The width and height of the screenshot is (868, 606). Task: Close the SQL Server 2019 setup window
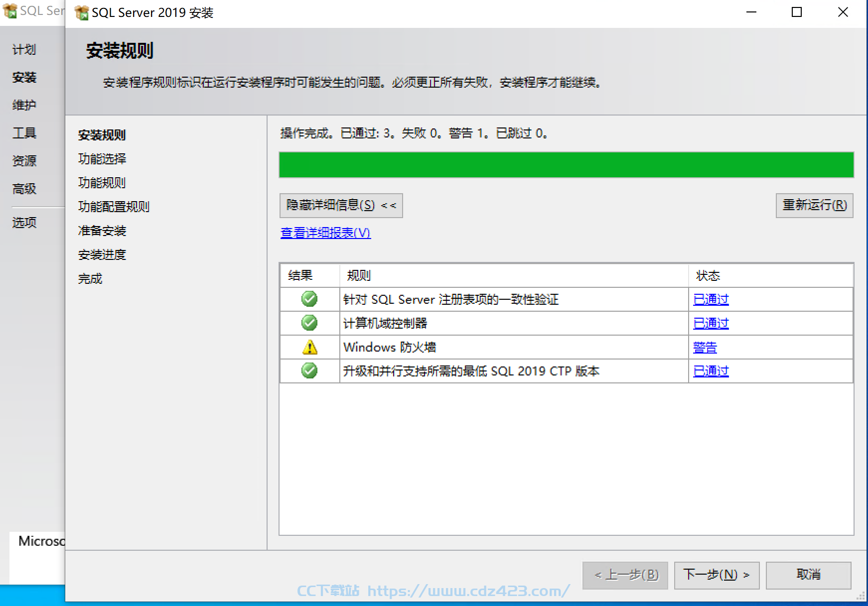843,12
